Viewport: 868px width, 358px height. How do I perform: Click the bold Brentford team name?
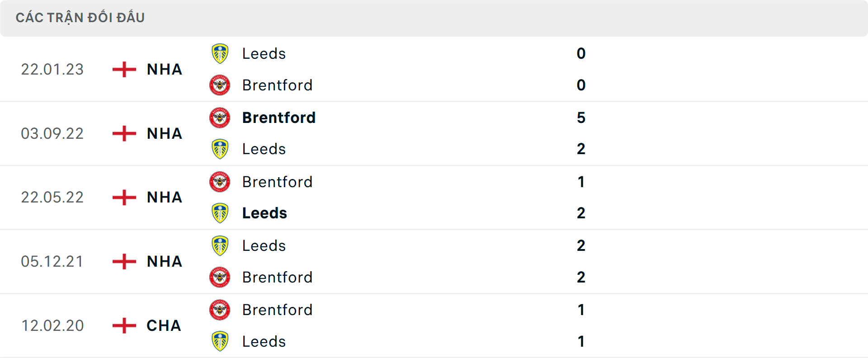click(x=279, y=118)
